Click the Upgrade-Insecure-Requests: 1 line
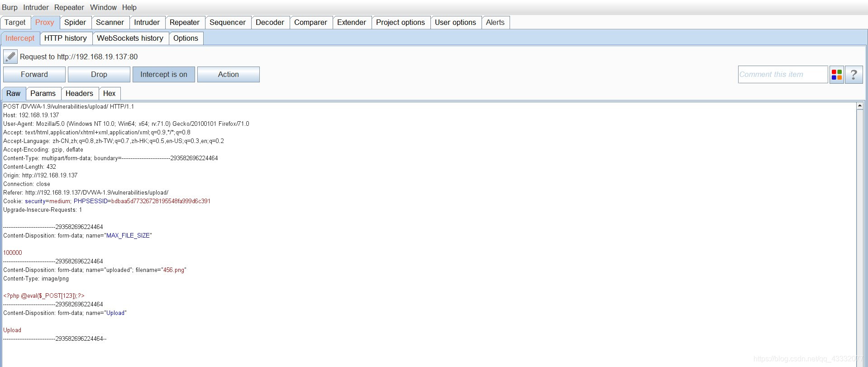Viewport: 868px width, 367px height. [x=43, y=210]
